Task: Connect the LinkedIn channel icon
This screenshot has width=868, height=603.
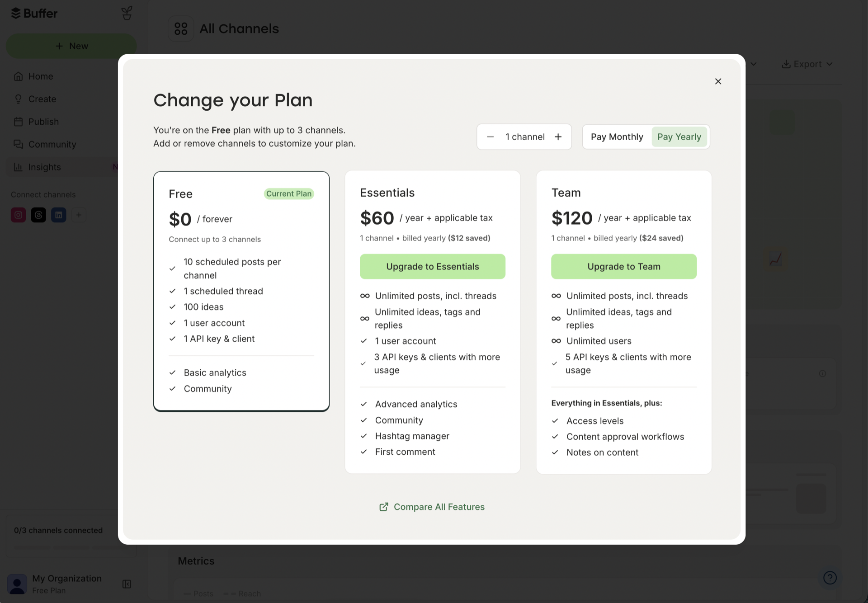Action: click(58, 215)
